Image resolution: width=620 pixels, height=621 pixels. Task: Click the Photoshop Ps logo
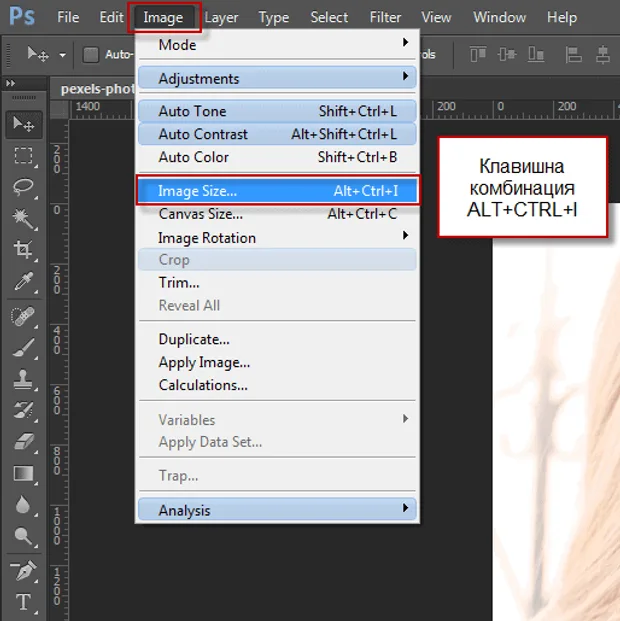(x=22, y=17)
